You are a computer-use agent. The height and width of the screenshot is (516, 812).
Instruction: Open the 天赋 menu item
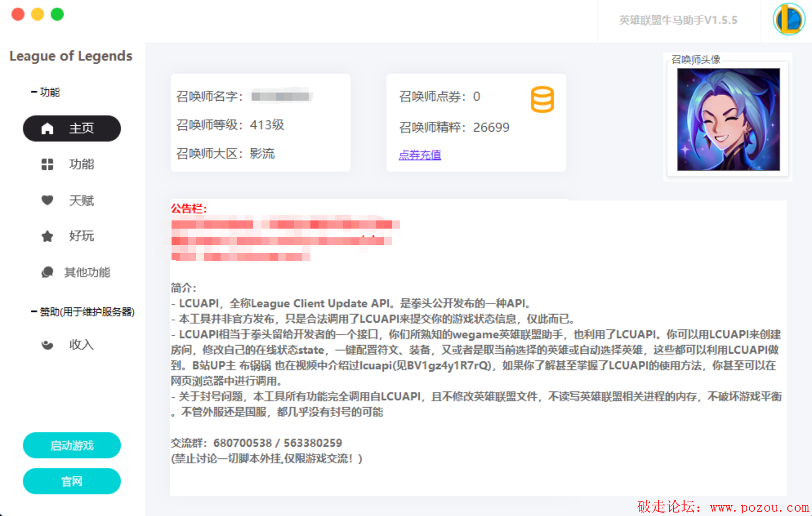click(82, 200)
